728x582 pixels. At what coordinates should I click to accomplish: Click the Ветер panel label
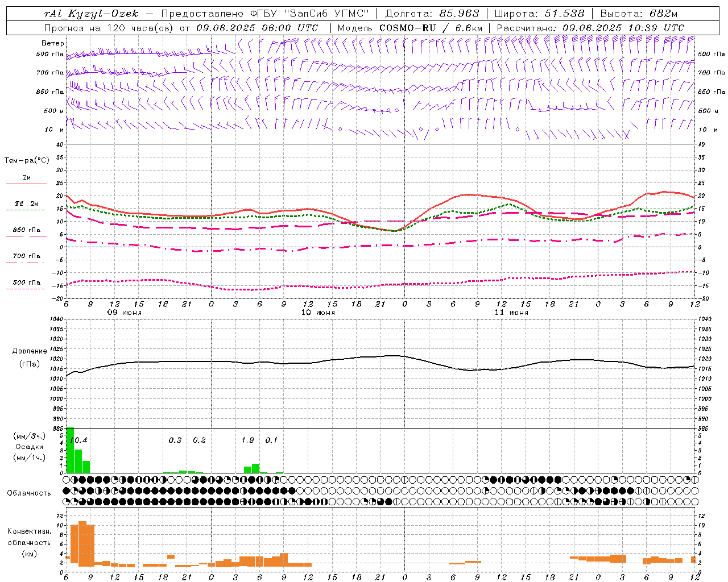[53, 43]
